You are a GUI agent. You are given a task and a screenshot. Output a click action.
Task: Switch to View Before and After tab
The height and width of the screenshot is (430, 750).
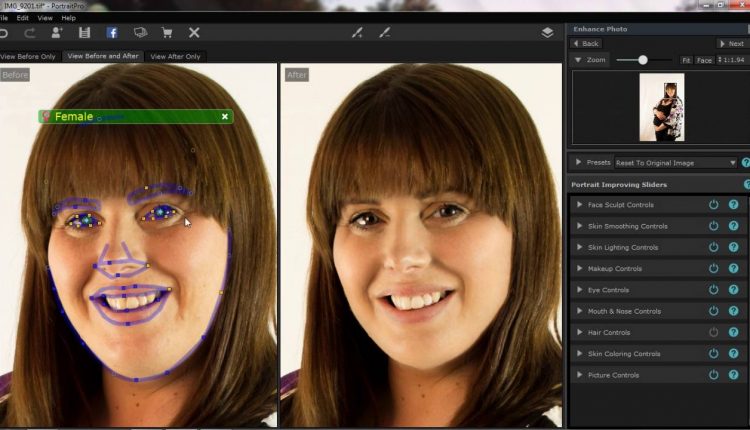point(103,56)
